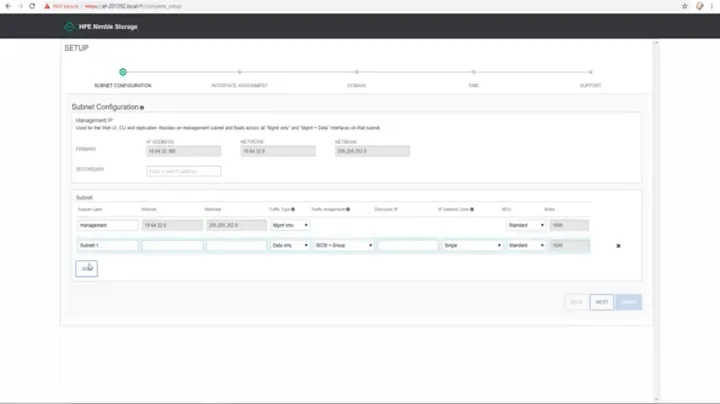Open Subnet-1 Traffic Type Data only dropdown

[x=290, y=245]
